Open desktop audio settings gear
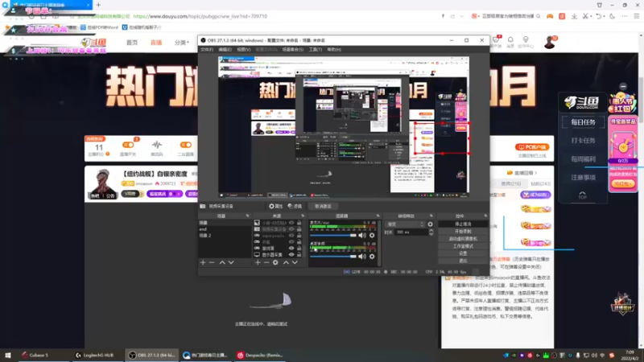Screen dimensions: 644x362 click(372, 257)
